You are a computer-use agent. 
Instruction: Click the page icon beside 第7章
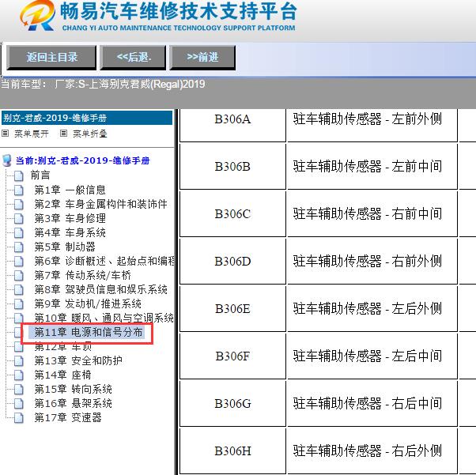click(x=19, y=276)
